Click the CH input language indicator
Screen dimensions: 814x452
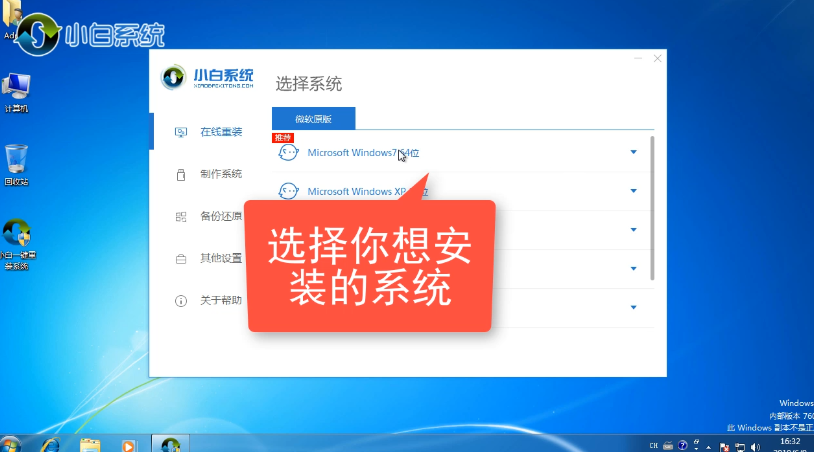[654, 446]
